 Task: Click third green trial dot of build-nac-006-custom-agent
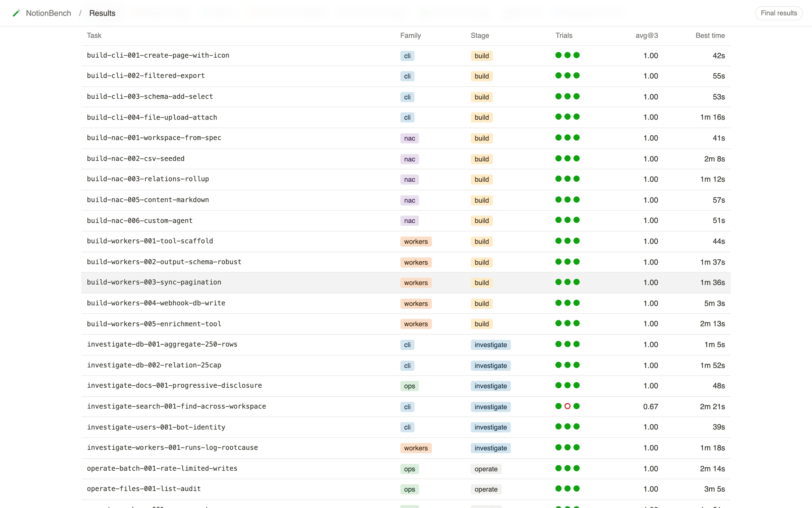[577, 220]
